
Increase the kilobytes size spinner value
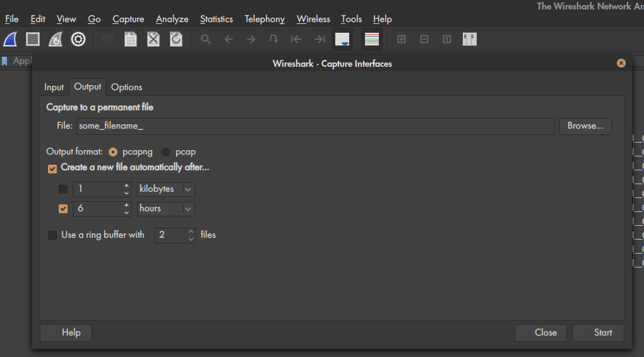126,186
